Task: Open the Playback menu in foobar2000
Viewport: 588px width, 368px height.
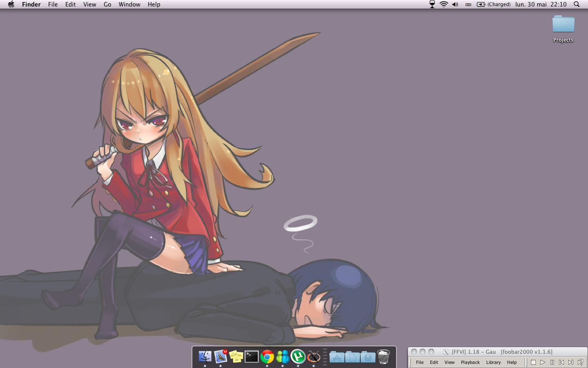Action: coord(470,362)
